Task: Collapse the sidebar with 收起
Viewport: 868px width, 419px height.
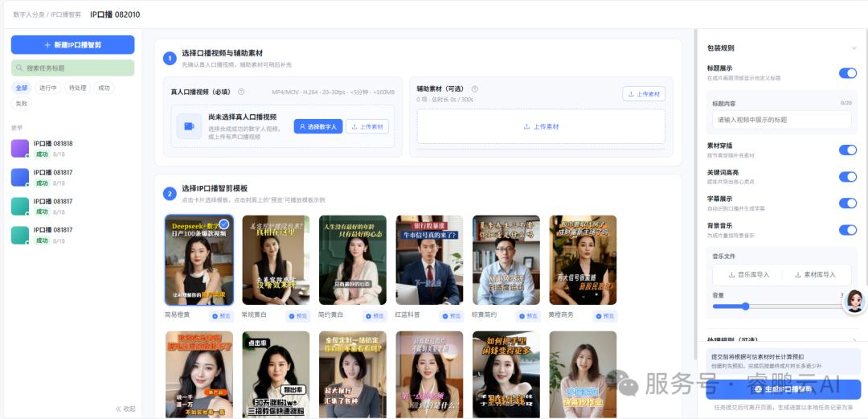Action: [125, 409]
